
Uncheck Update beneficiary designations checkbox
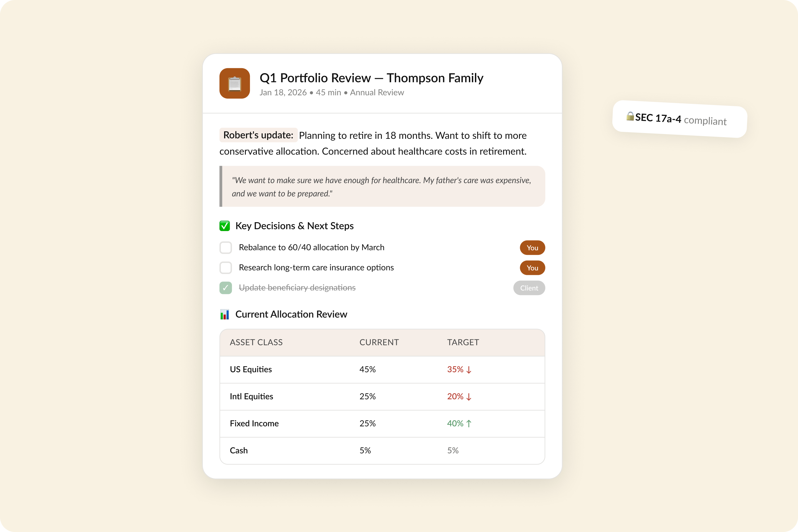tap(226, 288)
